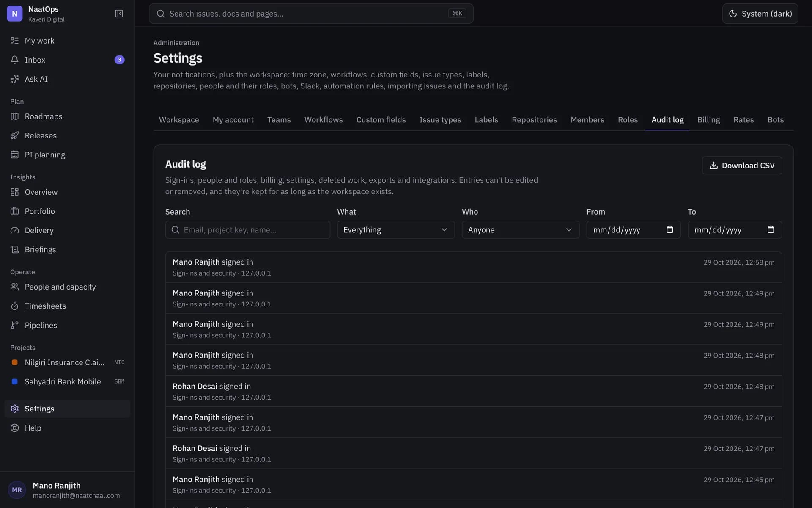Image resolution: width=812 pixels, height=508 pixels.
Task: Click the NaatOps workspace logo
Action: click(x=15, y=14)
